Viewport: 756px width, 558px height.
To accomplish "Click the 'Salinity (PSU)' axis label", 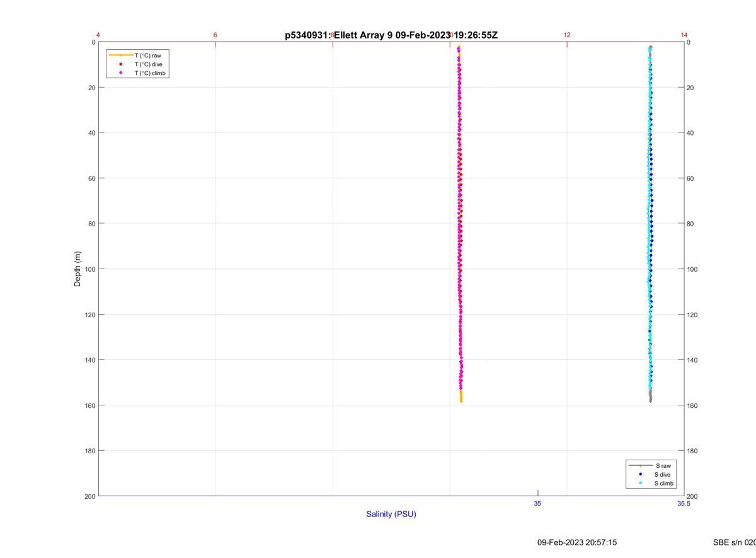I will [x=391, y=514].
